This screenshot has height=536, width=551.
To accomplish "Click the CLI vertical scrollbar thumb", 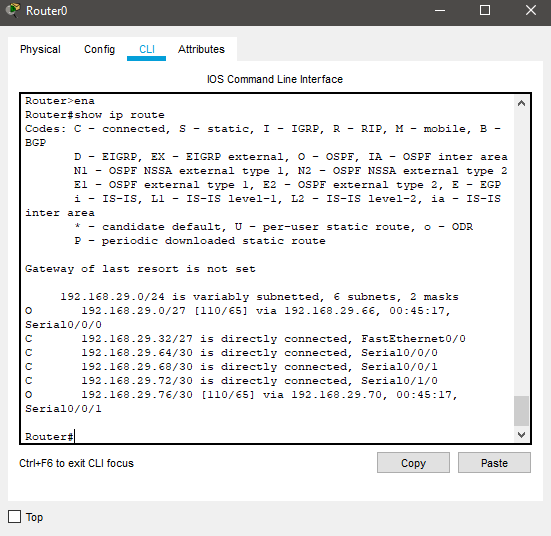I will pos(521,411).
